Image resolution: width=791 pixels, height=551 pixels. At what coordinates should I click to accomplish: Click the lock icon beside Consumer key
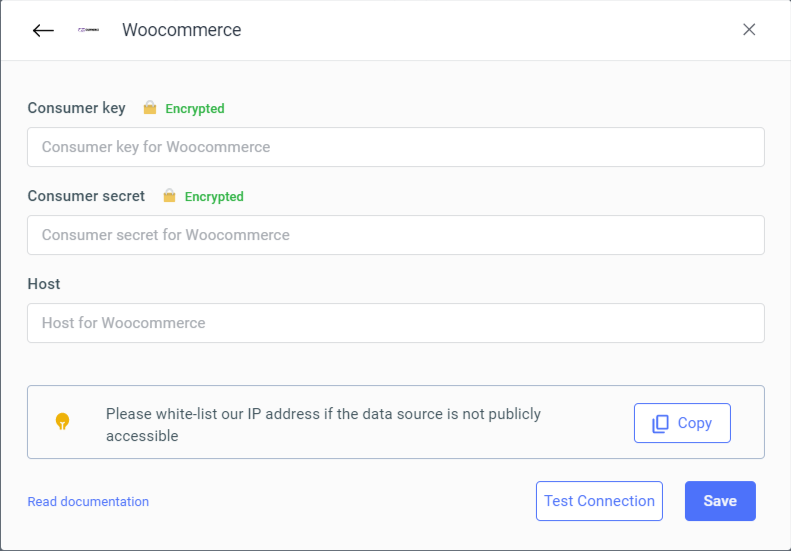(x=150, y=108)
